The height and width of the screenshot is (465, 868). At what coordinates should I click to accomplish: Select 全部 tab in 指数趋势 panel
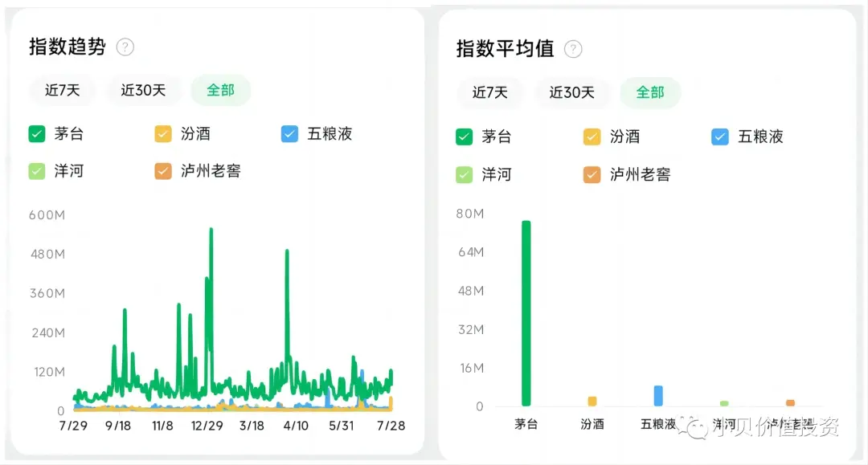[x=220, y=90]
